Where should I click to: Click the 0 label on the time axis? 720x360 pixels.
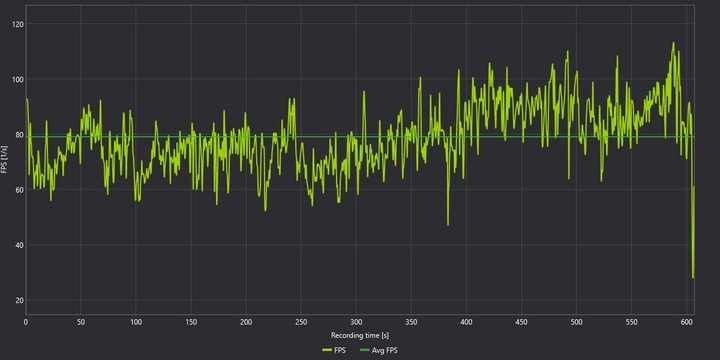pyautogui.click(x=26, y=322)
